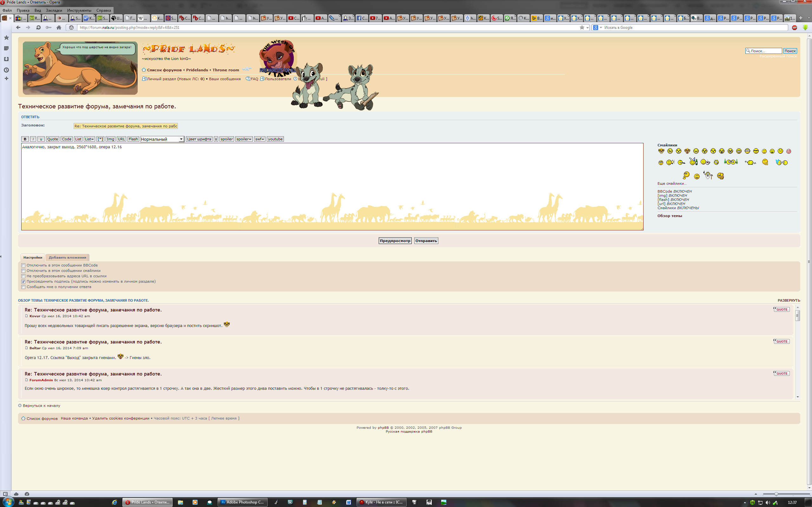Open the font size 'Нормальный' dropdown
The width and height of the screenshot is (812, 507).
(162, 139)
